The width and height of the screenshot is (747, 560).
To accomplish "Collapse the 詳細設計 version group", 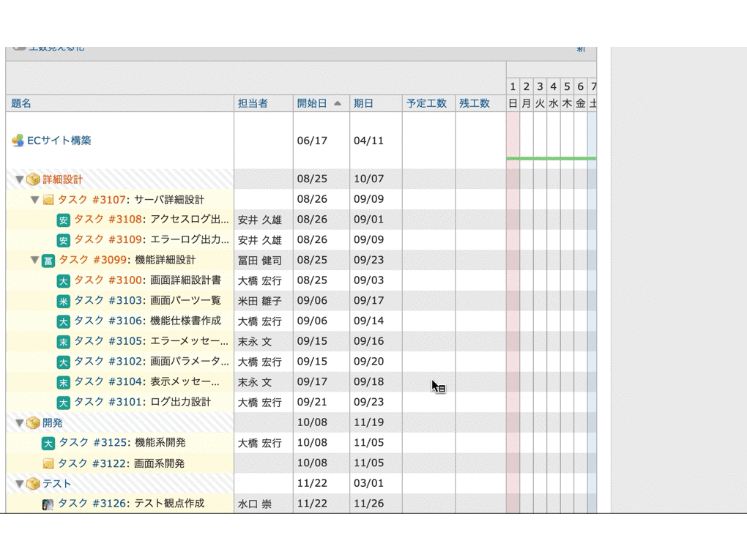I will (x=20, y=179).
